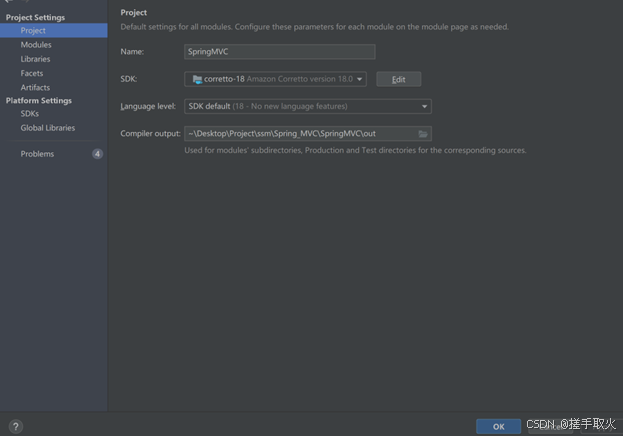Open the SDK corretto-18 dropdown
This screenshot has height=436, width=623.
click(x=275, y=79)
